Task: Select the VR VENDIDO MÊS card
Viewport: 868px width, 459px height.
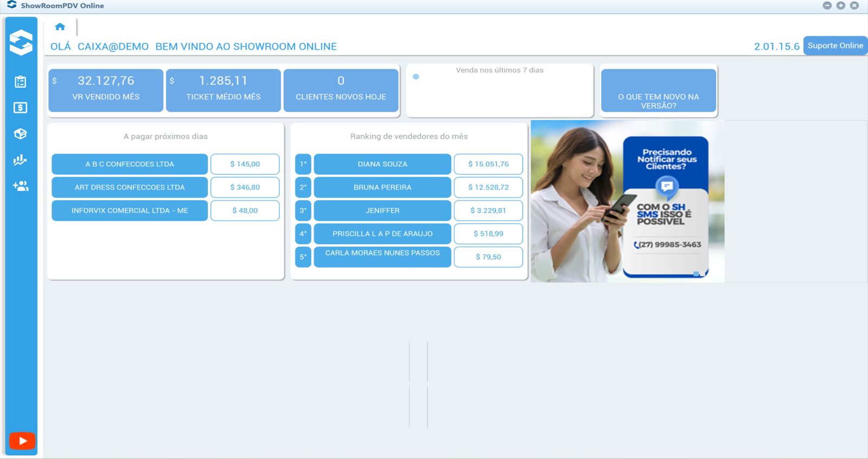Action: point(106,90)
